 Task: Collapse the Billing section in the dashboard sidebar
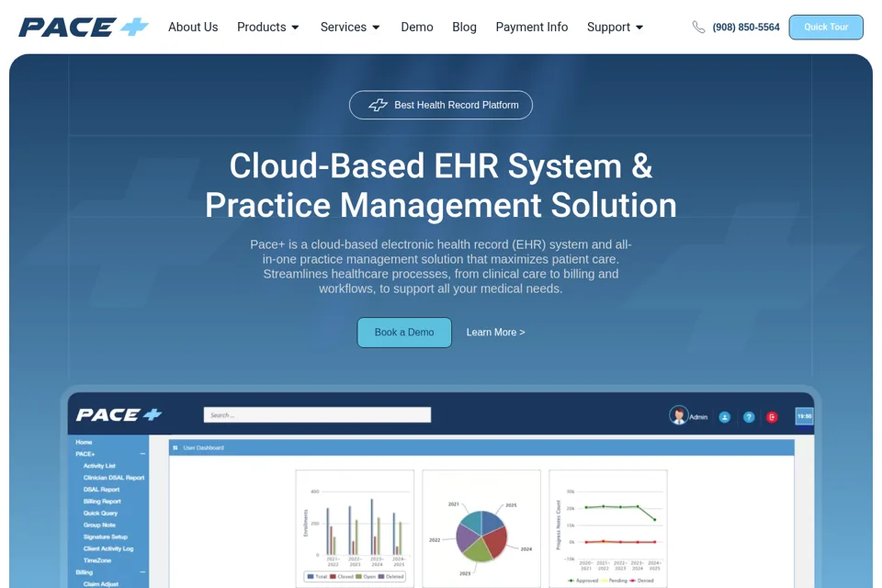pos(142,572)
